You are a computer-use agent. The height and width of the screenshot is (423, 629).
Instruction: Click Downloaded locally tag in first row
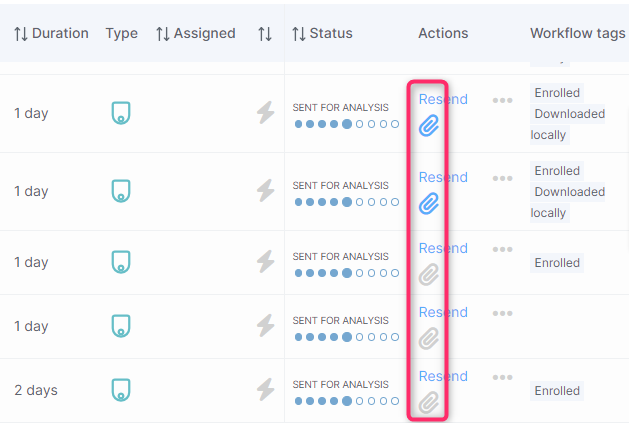[568, 124]
